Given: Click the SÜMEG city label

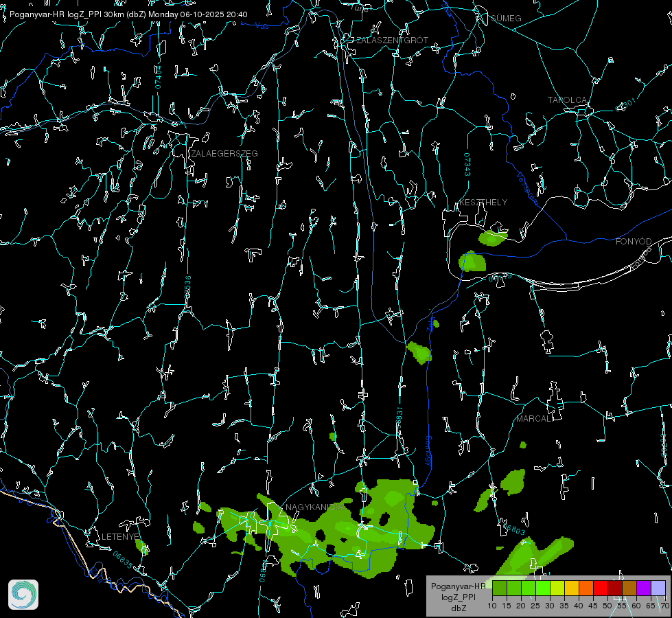Looking at the screenshot, I should (x=506, y=18).
